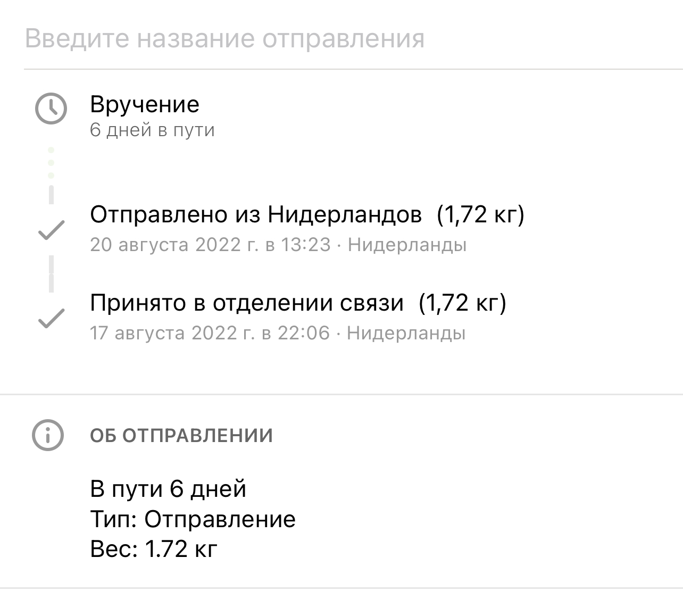Open the 'Принято в отделении связи' event

click(247, 303)
